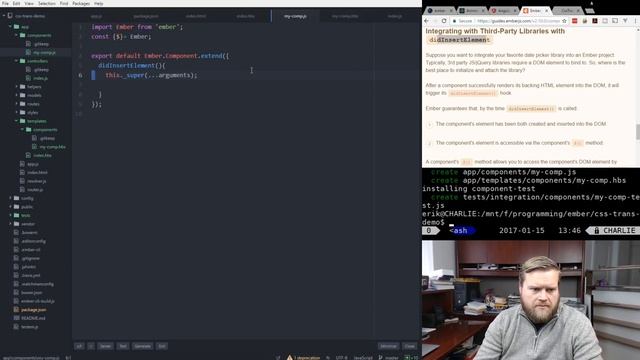Expand the routes folder
This screenshot has width=640, height=360.
(x=16, y=104)
